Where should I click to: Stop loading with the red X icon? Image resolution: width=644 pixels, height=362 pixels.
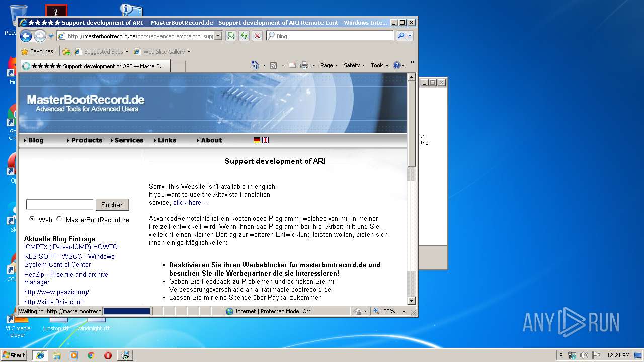tap(257, 36)
